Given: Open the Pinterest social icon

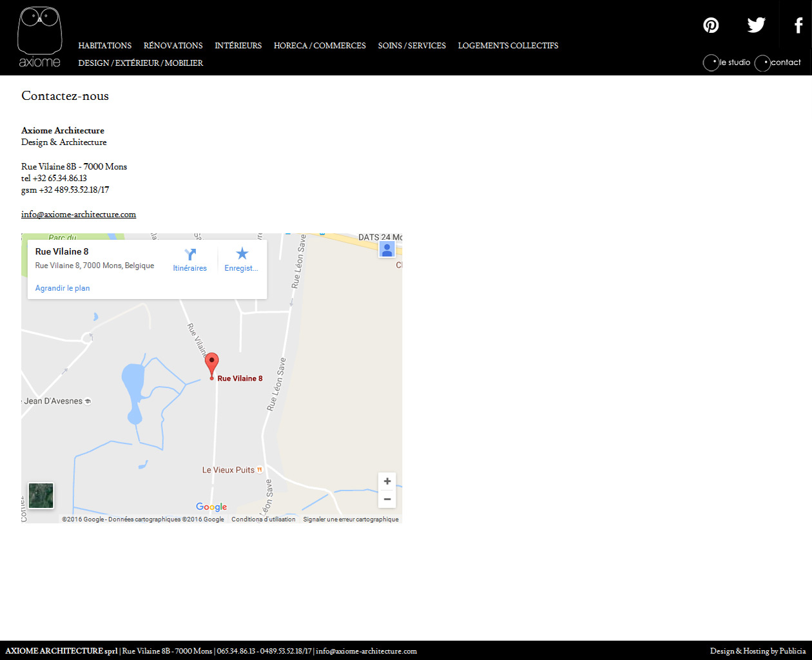Looking at the screenshot, I should [711, 25].
